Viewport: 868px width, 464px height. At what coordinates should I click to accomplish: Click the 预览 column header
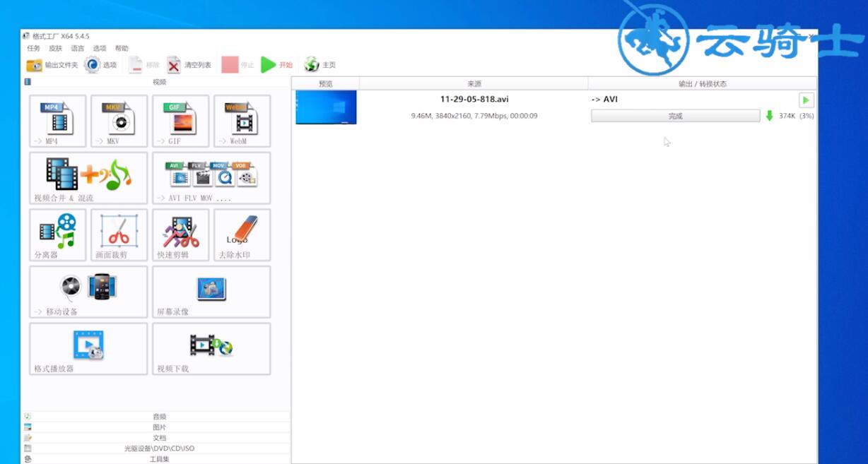click(x=326, y=83)
